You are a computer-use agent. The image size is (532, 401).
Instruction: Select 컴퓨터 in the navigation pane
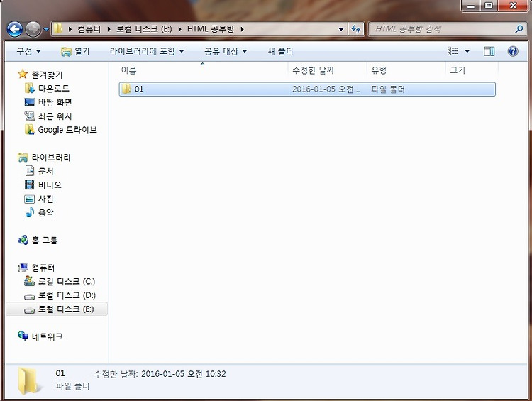pyautogui.click(x=43, y=268)
